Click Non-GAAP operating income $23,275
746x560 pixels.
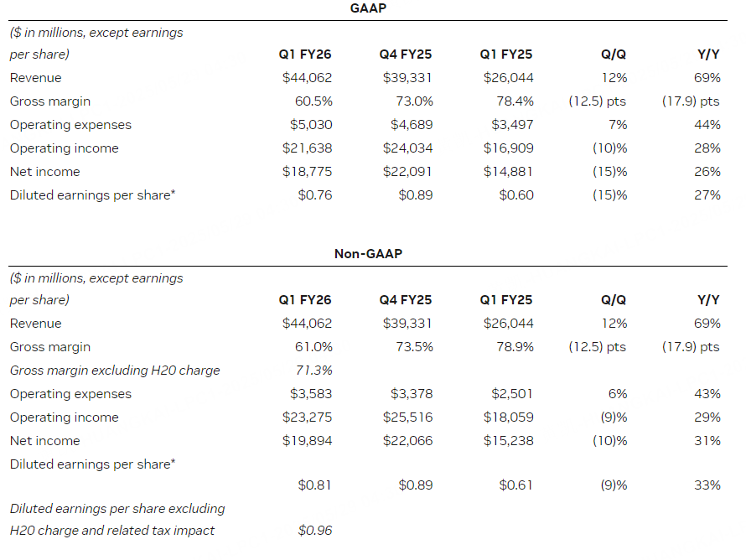307,417
